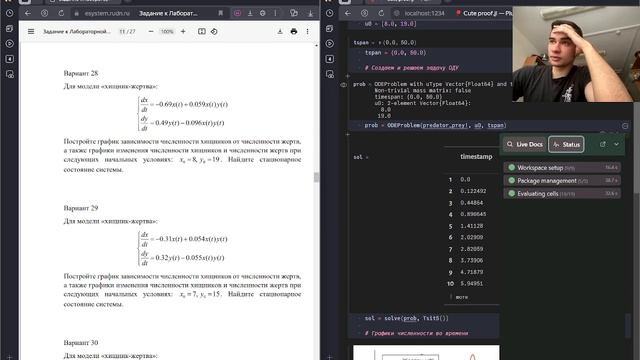Expand the Evaluating cells status row
This screenshot has width=640, height=360.
click(x=562, y=193)
